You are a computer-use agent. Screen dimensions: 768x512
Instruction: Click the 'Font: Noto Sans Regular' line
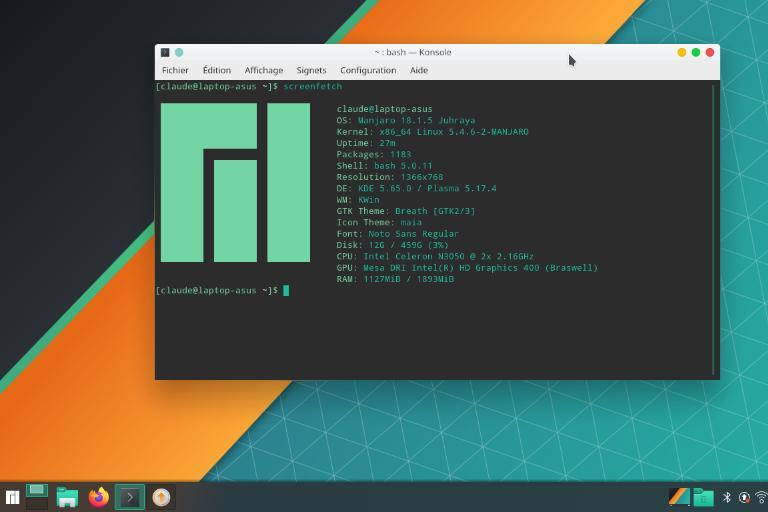(398, 234)
